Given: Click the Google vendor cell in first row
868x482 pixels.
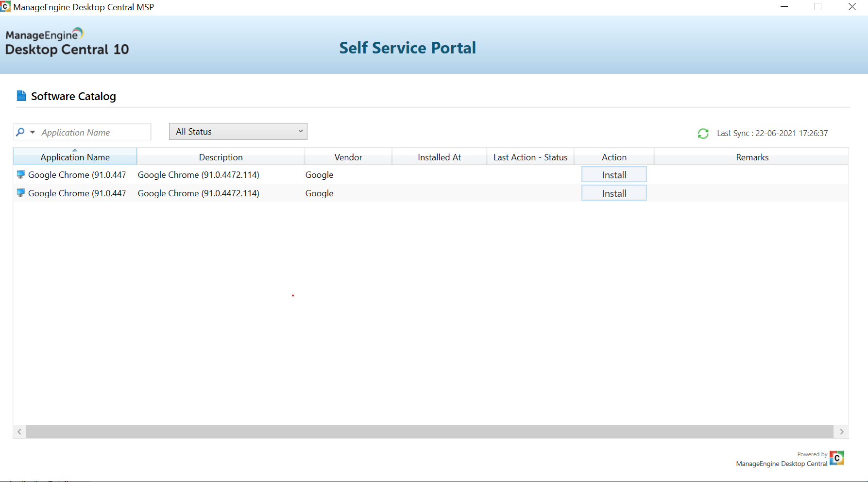Looking at the screenshot, I should click(x=319, y=175).
